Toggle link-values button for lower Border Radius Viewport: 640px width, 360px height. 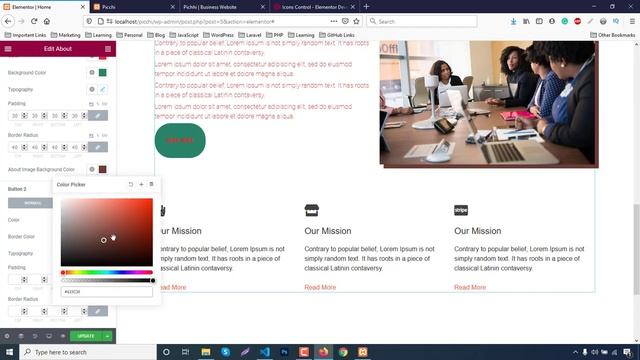click(98, 311)
